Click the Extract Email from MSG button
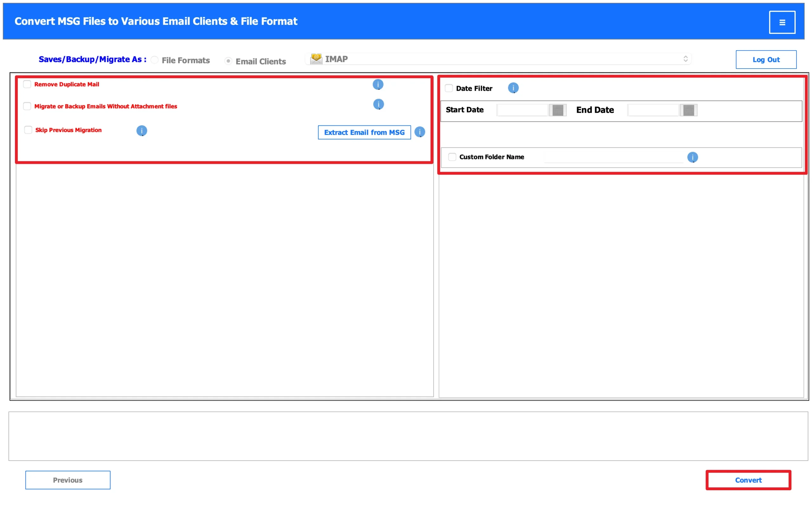 pyautogui.click(x=364, y=132)
